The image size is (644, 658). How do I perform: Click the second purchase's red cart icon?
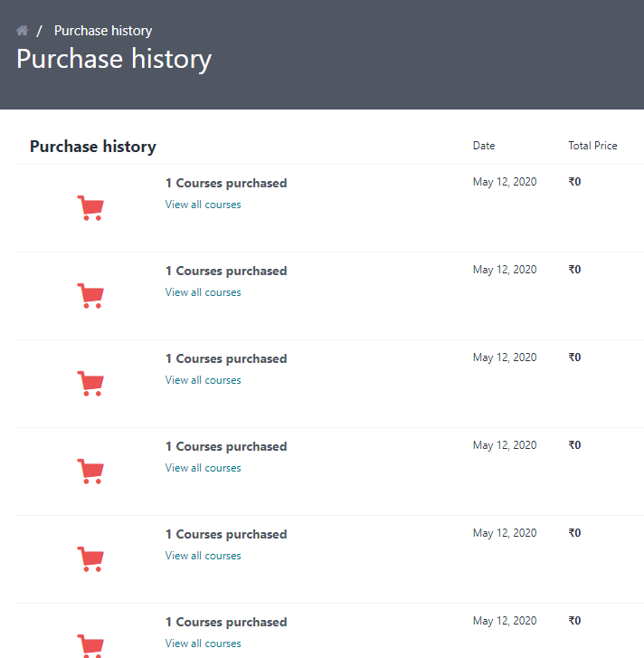(90, 296)
